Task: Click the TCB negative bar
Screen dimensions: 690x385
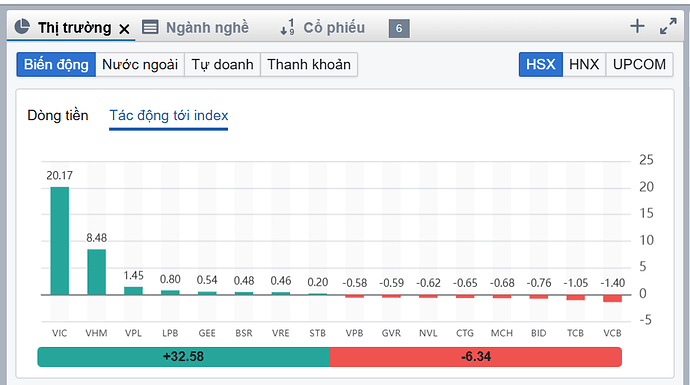Action: click(575, 297)
